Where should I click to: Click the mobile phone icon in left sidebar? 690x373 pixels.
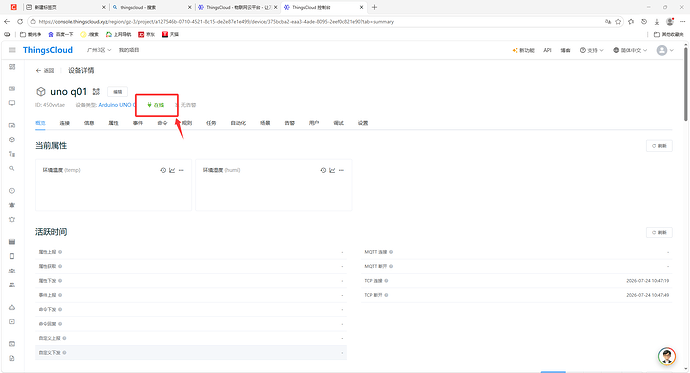tap(12, 256)
